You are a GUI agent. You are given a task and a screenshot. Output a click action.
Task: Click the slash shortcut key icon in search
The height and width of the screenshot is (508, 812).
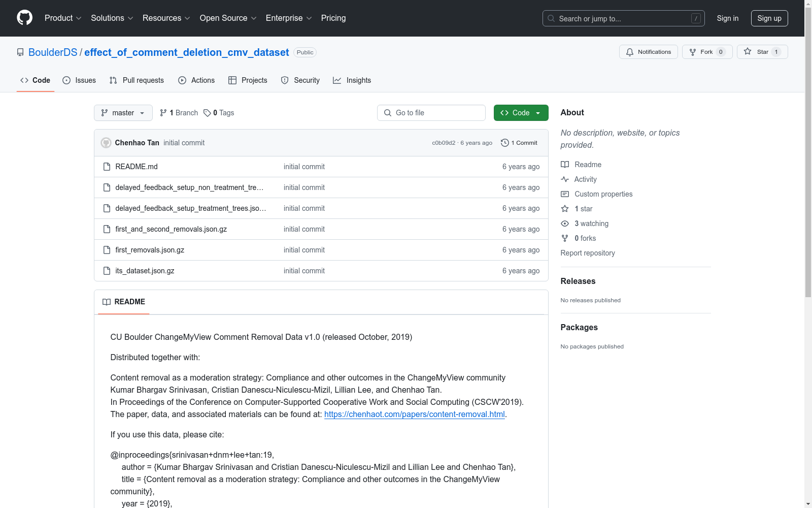click(696, 18)
